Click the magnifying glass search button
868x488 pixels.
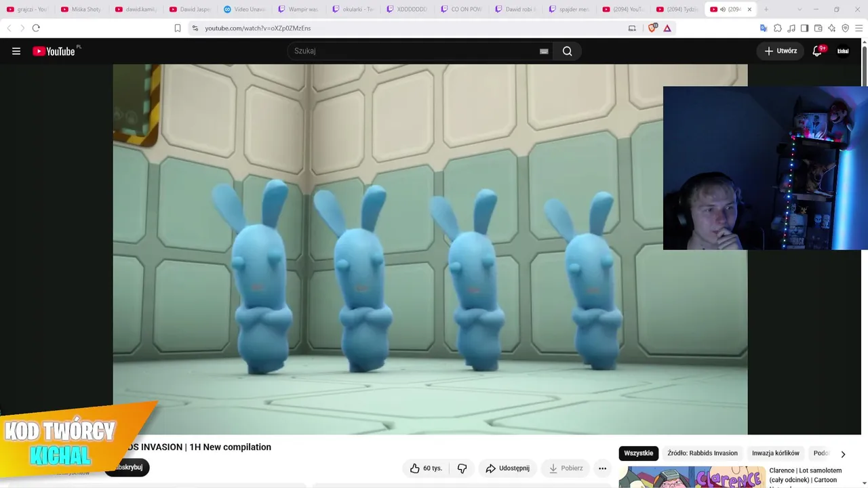coord(568,51)
